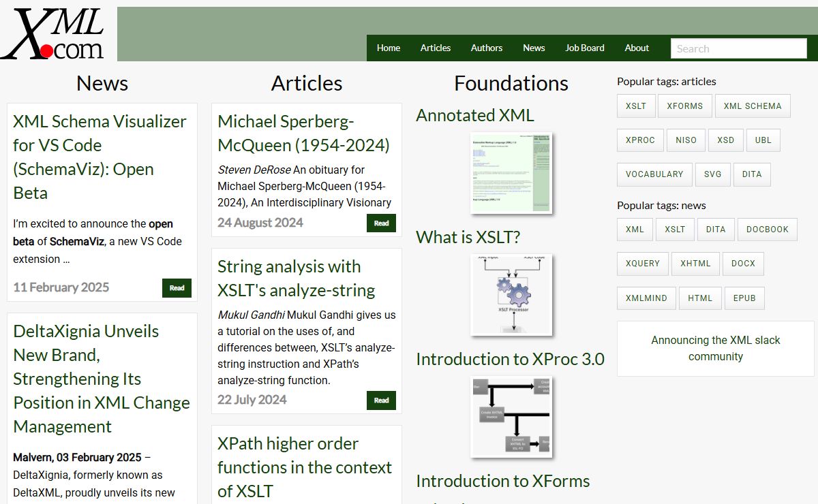
Task: Select the XSLT article tag
Action: point(636,106)
